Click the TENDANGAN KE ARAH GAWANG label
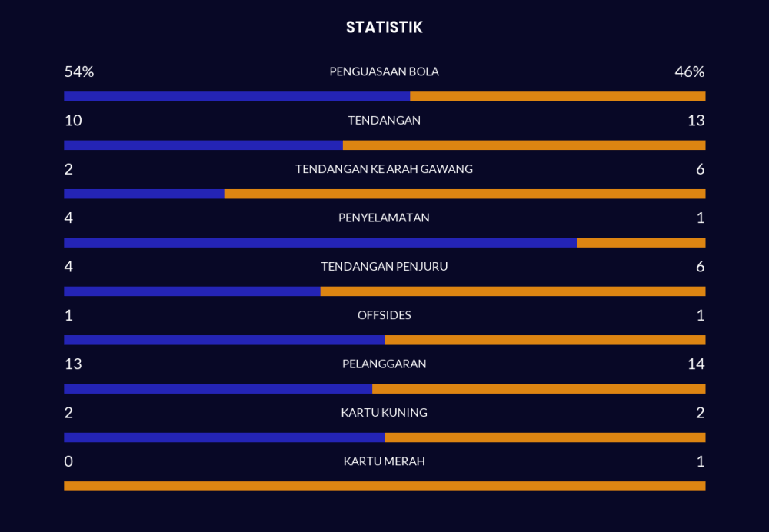769x532 pixels. [384, 169]
